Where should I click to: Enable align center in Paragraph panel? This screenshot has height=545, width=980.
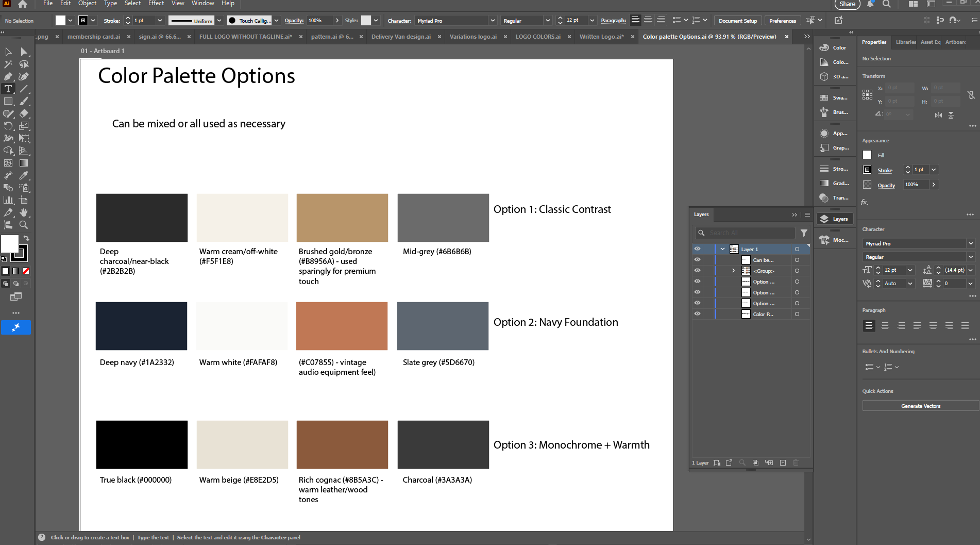885,325
